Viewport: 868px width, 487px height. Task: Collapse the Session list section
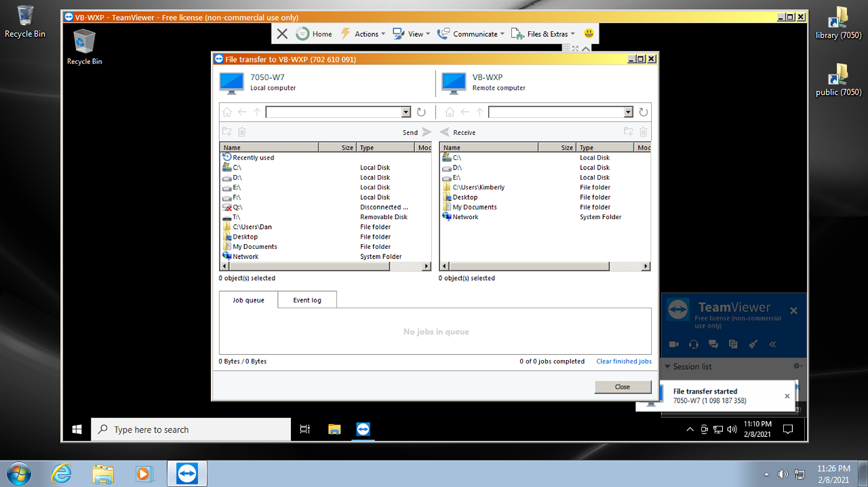click(667, 366)
